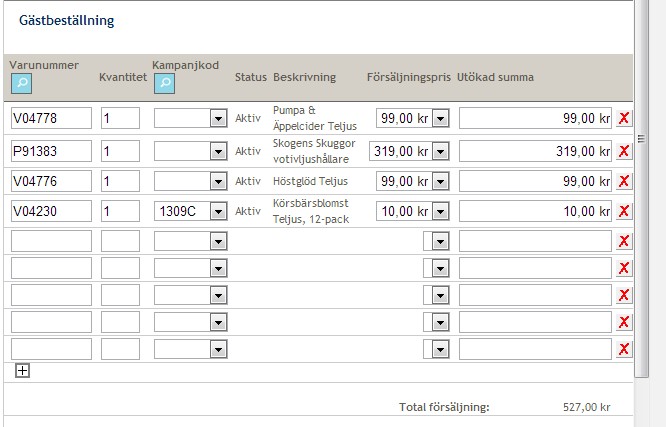Remove the V04776 row using red X
The image size is (666, 427).
tap(624, 181)
